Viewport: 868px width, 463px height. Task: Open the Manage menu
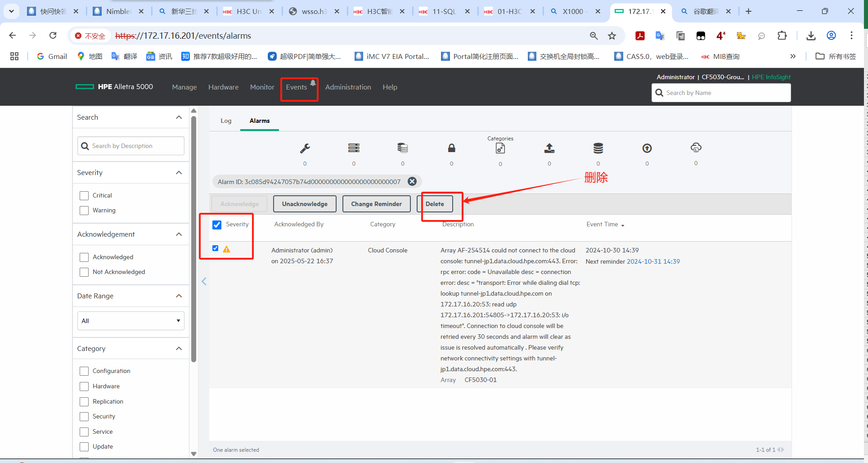click(x=184, y=87)
